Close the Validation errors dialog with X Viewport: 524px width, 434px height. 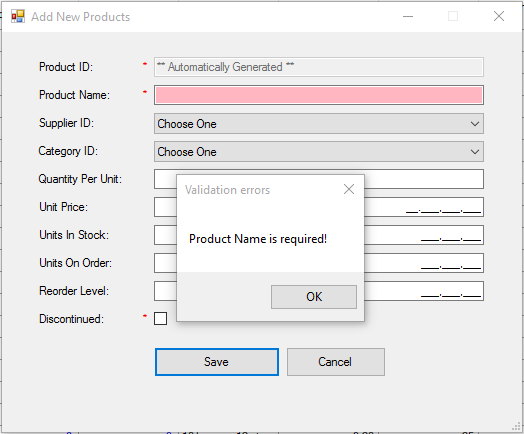349,189
